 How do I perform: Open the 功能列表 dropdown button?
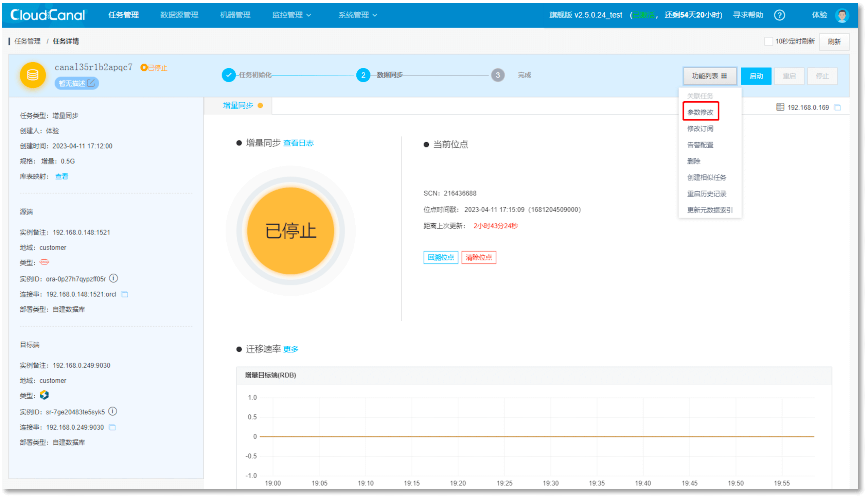coord(709,76)
